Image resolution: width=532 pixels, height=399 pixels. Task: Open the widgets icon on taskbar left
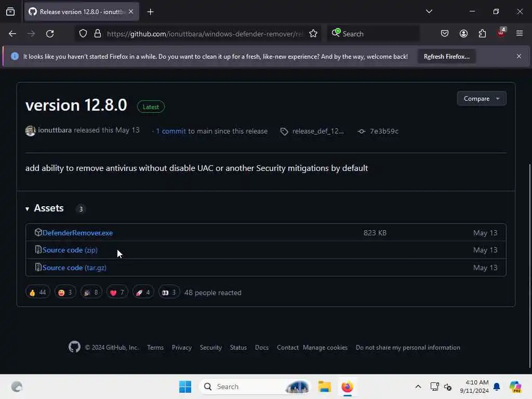17,387
